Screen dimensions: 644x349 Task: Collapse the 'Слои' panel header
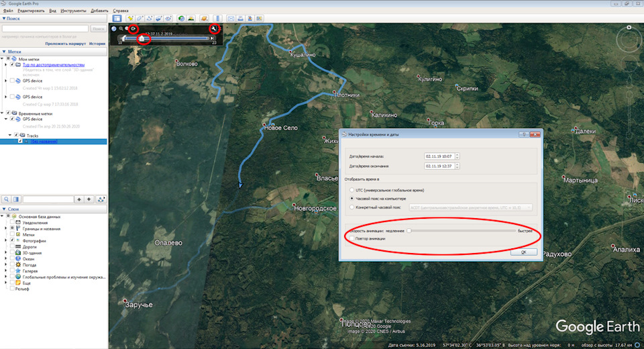click(x=54, y=209)
